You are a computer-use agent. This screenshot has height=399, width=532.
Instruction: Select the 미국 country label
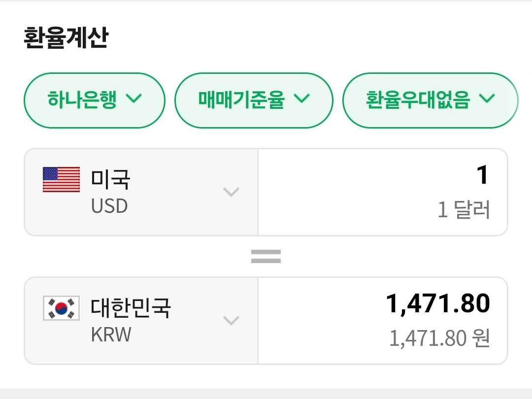click(110, 179)
